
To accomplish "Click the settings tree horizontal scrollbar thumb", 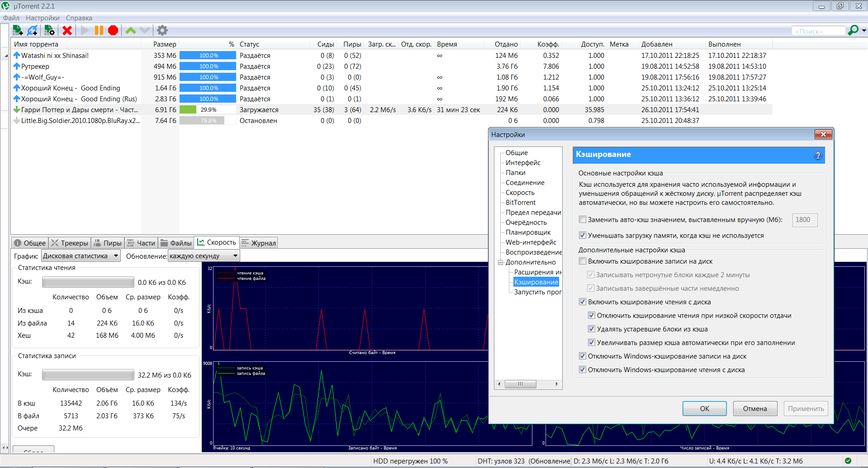I will coord(521,384).
